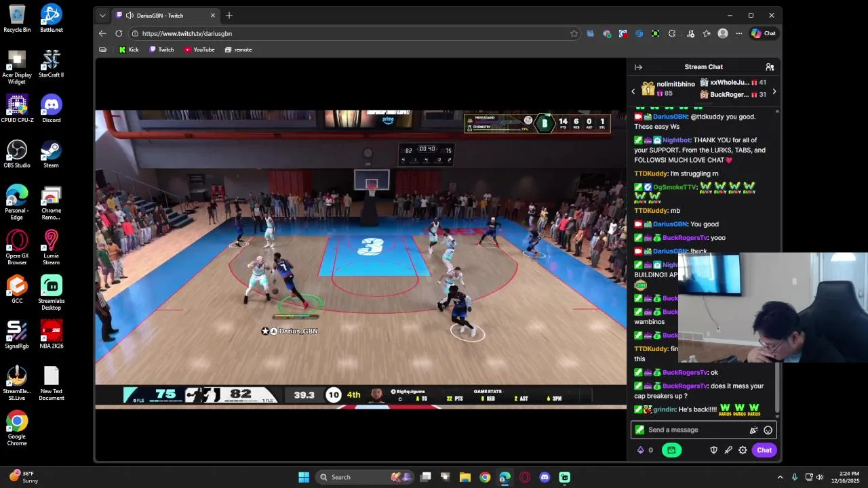Image resolution: width=868 pixels, height=488 pixels.
Task: Open the celebration party popper icon
Action: point(753,430)
